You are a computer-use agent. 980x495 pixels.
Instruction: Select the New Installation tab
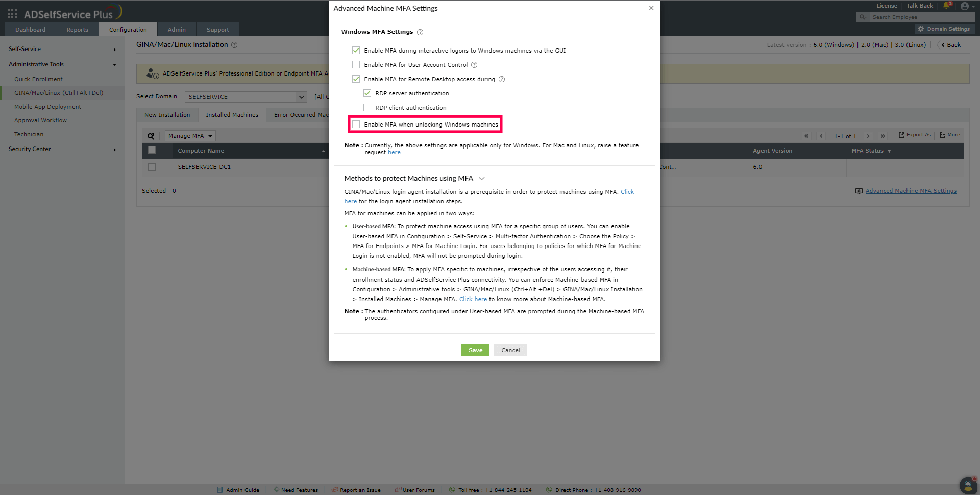[x=167, y=115]
